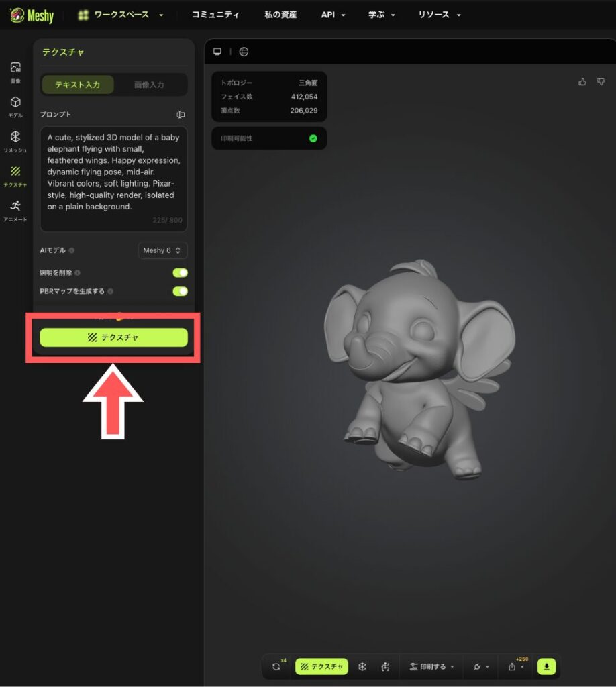This screenshot has width=616, height=687.
Task: Click the globe icon above viewport
Action: 244,52
